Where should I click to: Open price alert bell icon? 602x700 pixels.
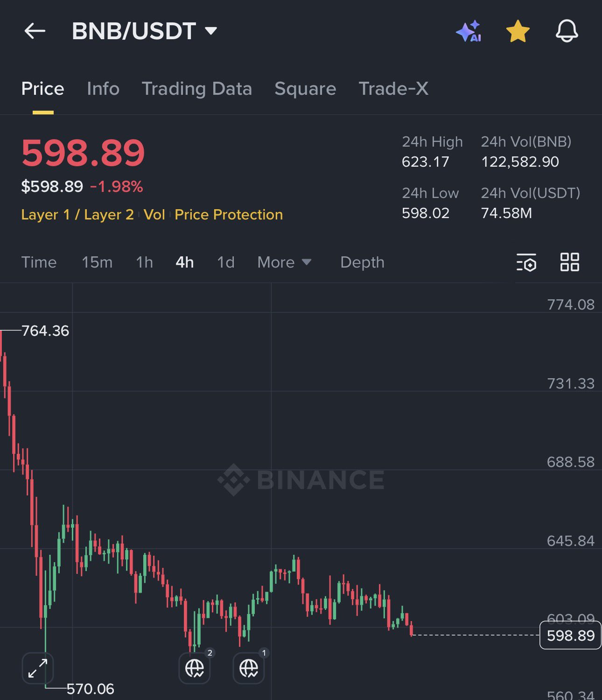(x=567, y=31)
